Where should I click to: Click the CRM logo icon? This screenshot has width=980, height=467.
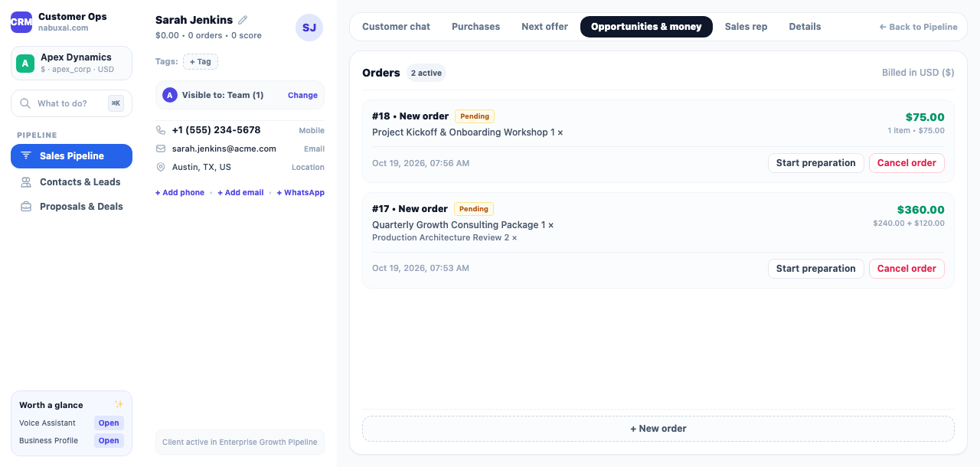21,22
